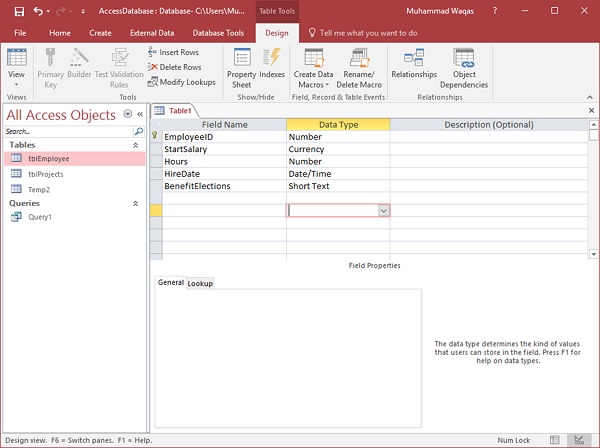600x448 pixels.
Task: Open Object Dependencies
Action: tap(464, 64)
